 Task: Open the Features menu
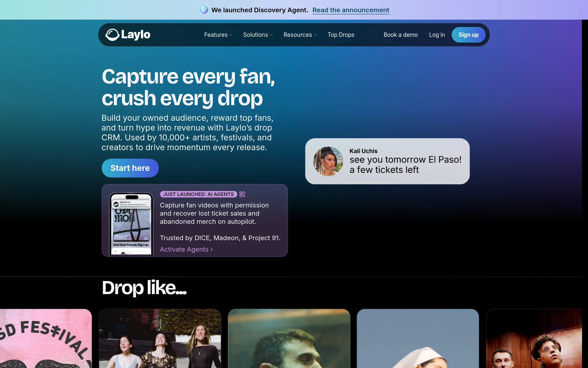point(218,35)
